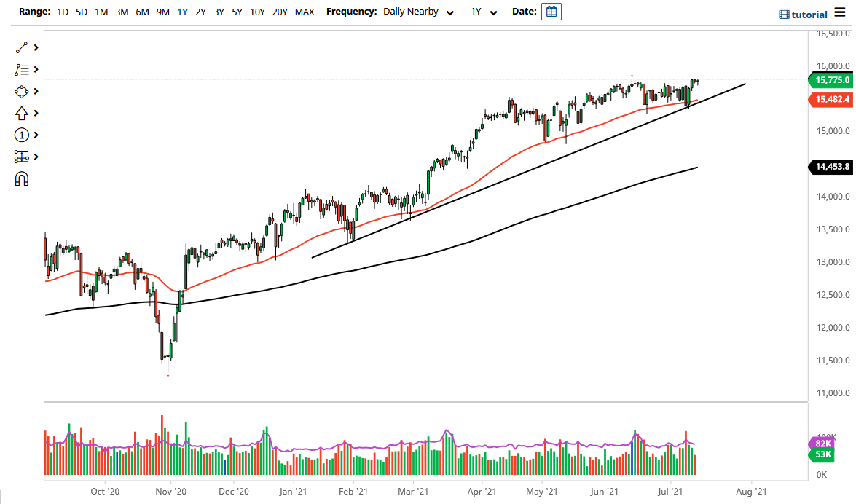This screenshot has height=504, width=856.
Task: Select the numbered callout tool
Action: [x=20, y=135]
